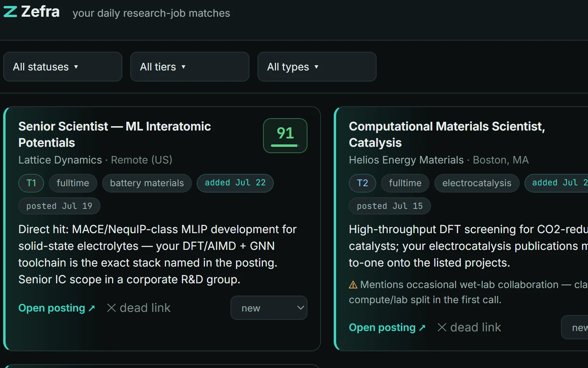The width and height of the screenshot is (588, 368).
Task: Click the Zefra Z logo icon
Action: [x=10, y=12]
